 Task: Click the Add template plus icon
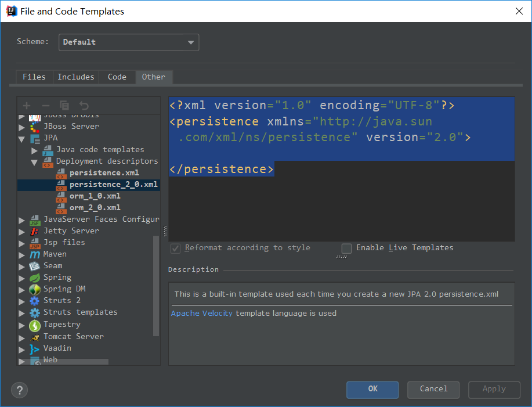coord(27,105)
